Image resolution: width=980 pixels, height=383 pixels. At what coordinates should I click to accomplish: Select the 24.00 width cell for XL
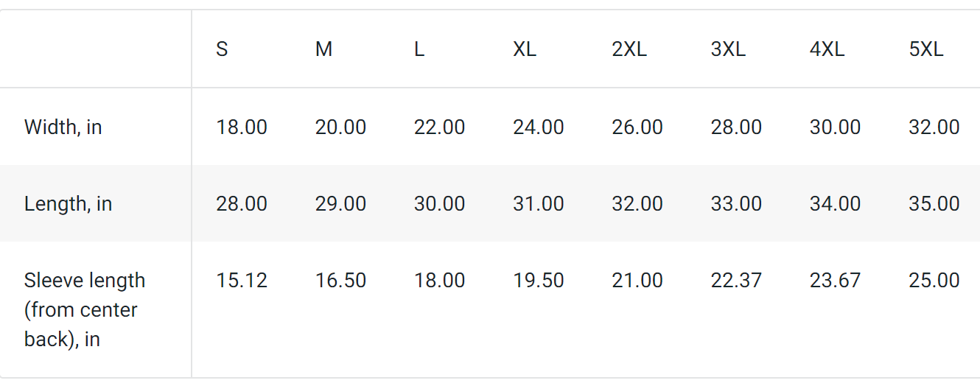[539, 127]
